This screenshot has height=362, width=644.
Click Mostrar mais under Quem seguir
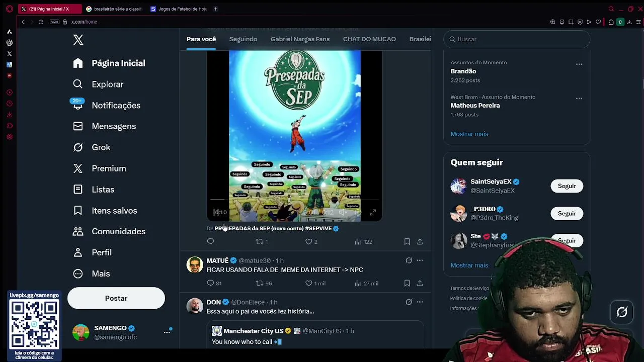(469, 265)
